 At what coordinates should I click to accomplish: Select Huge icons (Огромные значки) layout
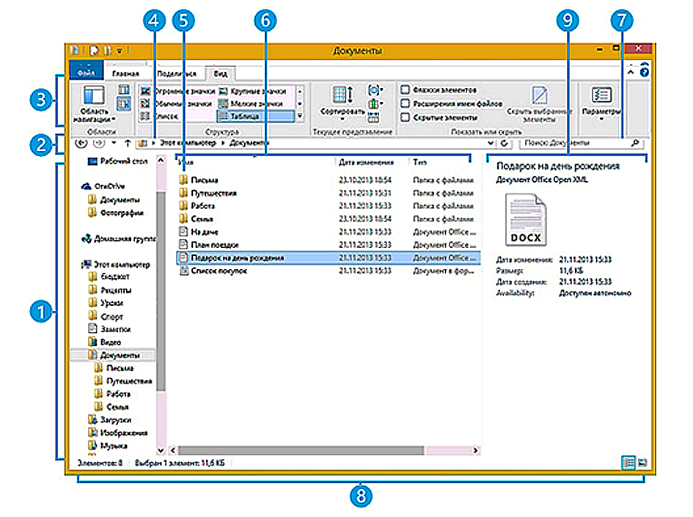(178, 91)
